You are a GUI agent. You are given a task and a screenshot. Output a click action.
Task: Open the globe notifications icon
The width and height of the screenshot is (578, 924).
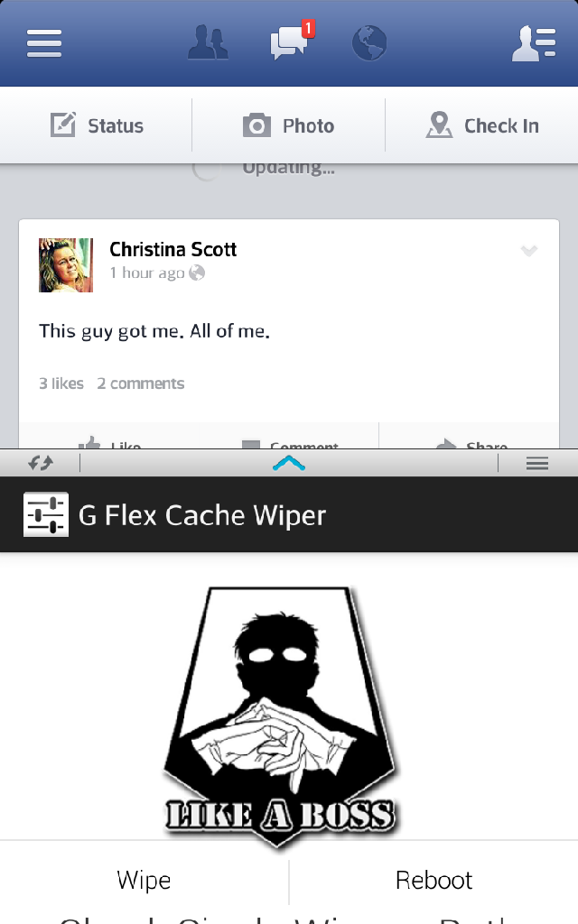pyautogui.click(x=369, y=43)
